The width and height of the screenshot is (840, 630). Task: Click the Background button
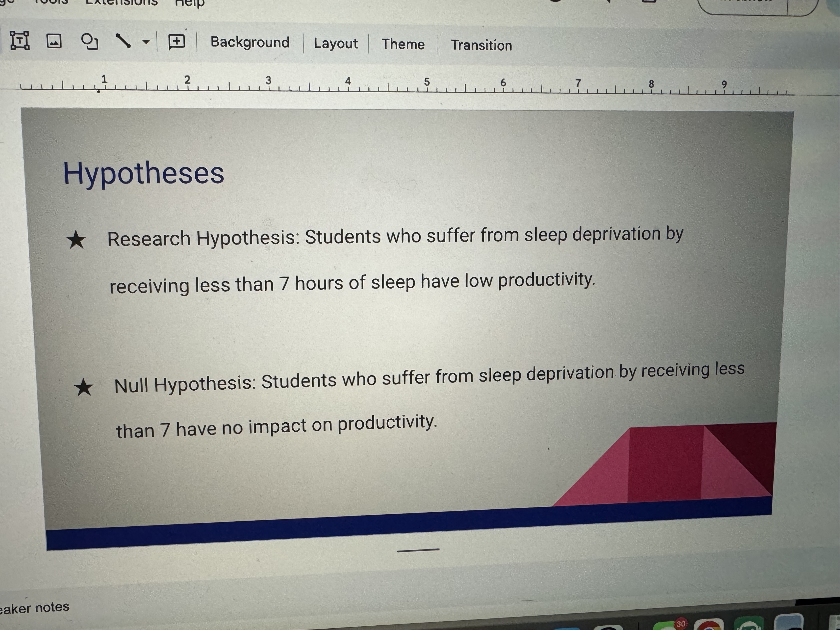(250, 42)
